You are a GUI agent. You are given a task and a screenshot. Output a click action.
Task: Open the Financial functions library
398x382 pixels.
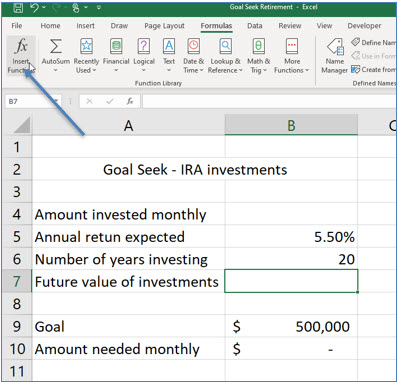(x=116, y=55)
